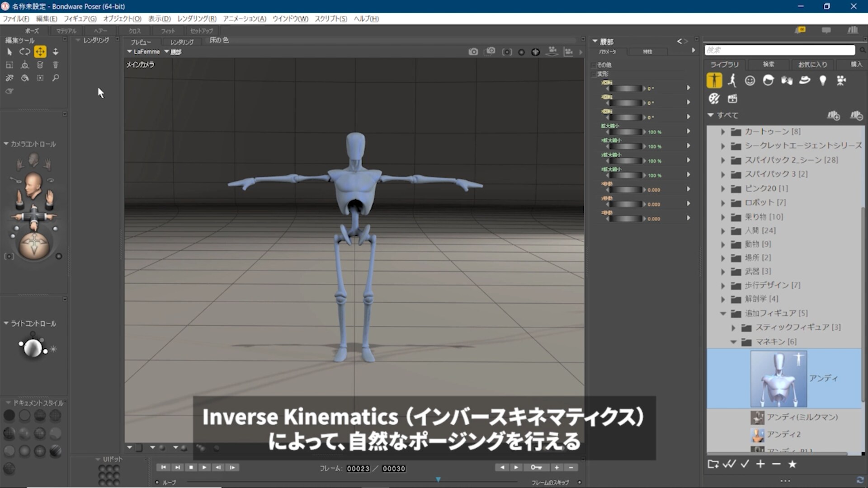Screen dimensions: 868x488
Task: Adjust the 拡大縮小 parameter dial at 100%
Action: 626,132
